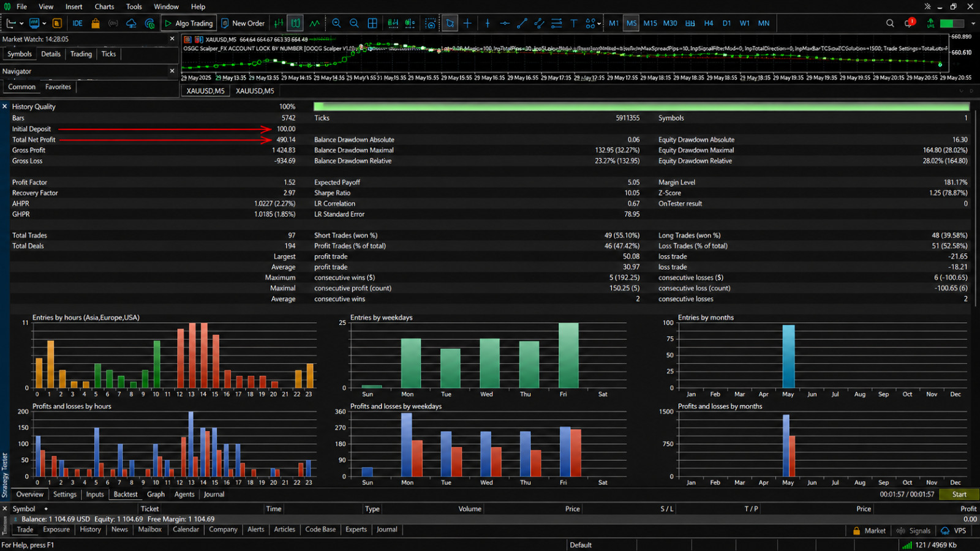This screenshot has height=551, width=980.
Task: Select the candlestick chart type icon
Action: coord(296,23)
